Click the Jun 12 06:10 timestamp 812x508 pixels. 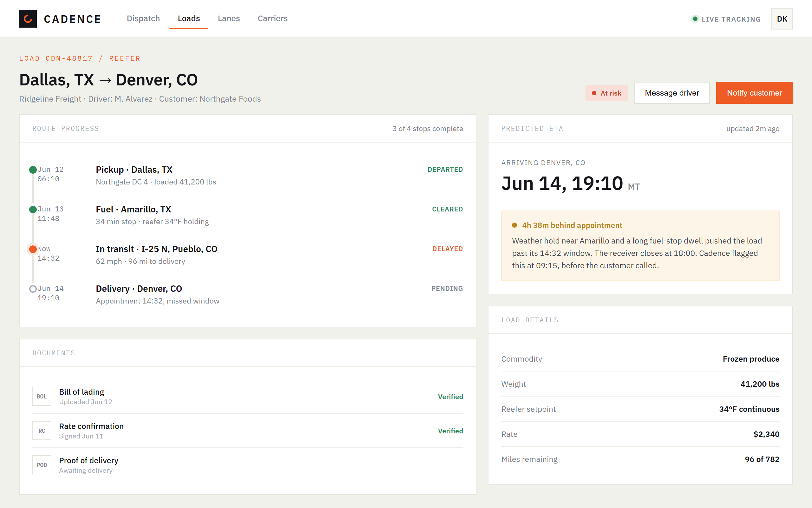(51, 174)
